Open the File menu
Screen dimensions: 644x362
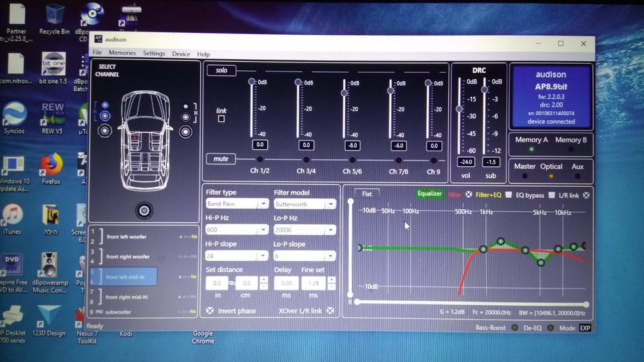(x=97, y=53)
